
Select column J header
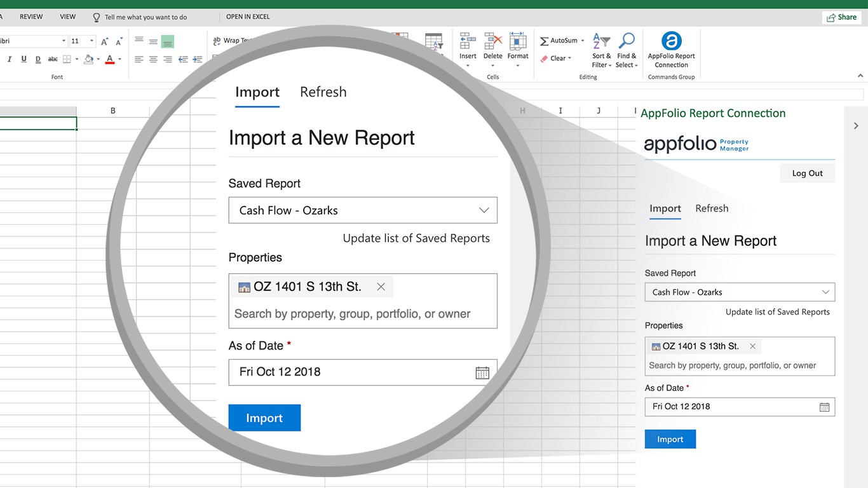click(599, 111)
